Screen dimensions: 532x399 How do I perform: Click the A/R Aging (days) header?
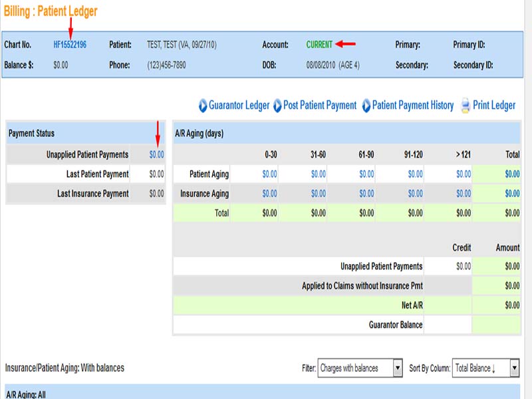pyautogui.click(x=199, y=134)
